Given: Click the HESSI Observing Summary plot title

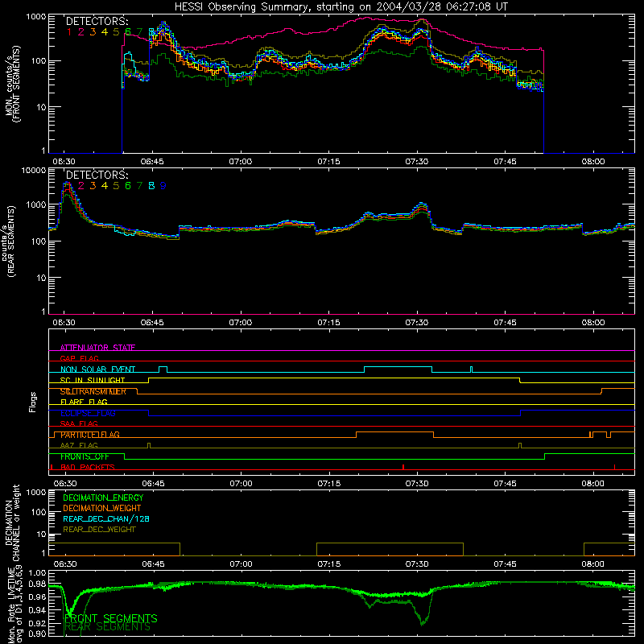Looking at the screenshot, I should [341, 7].
